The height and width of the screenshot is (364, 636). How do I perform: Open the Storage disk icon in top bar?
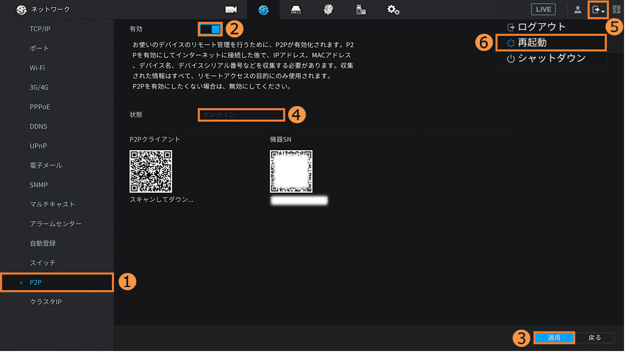[x=296, y=10]
